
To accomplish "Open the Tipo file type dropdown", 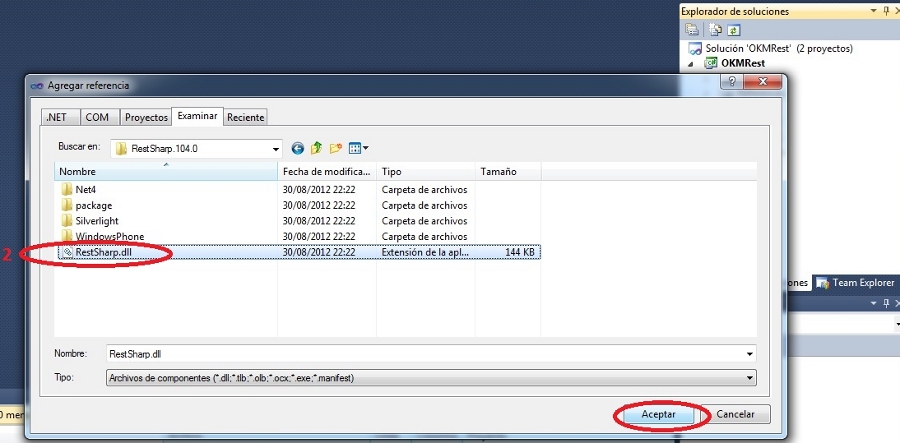I will click(749, 377).
